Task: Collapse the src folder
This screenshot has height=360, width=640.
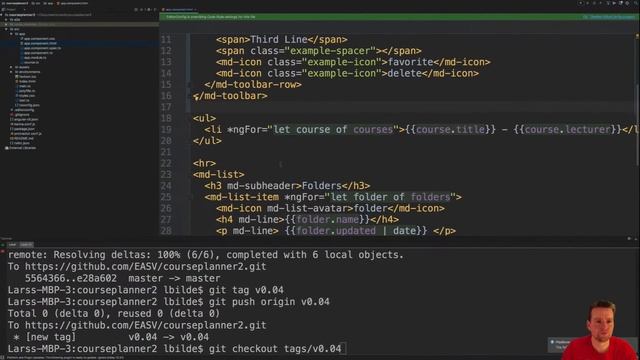Action: (6, 29)
